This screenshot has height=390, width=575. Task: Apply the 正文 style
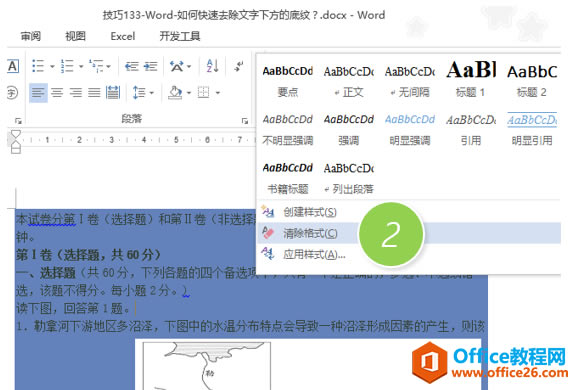[x=349, y=81]
